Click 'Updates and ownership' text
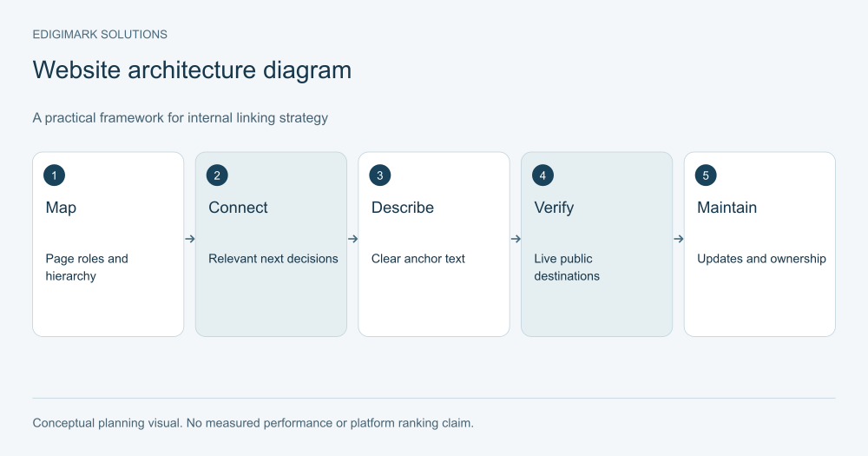The image size is (868, 456). tap(761, 259)
